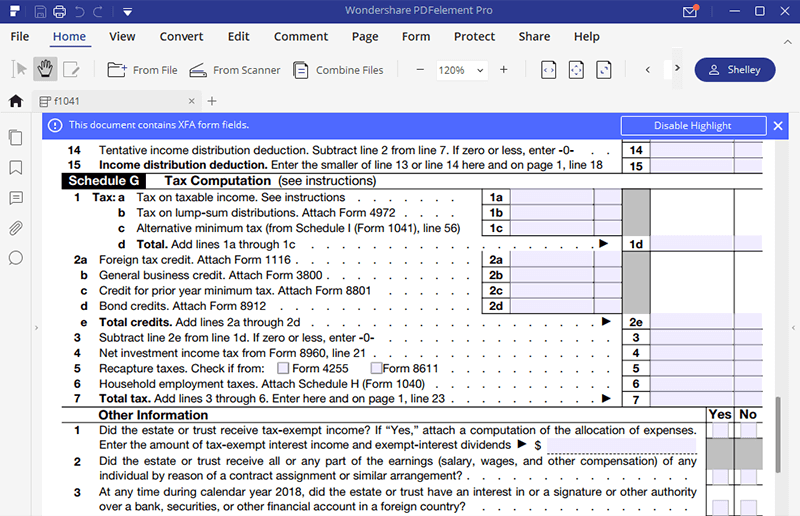
Task: Open the Form tab
Action: [x=416, y=37]
